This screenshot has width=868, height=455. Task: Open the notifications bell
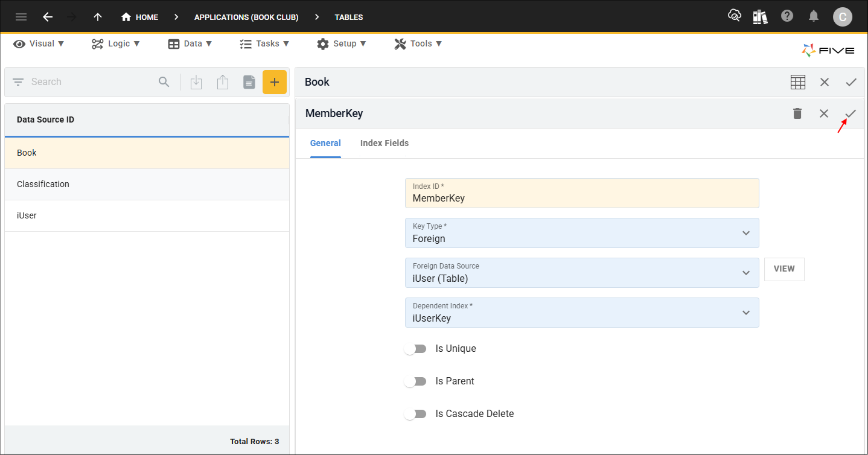click(x=814, y=16)
